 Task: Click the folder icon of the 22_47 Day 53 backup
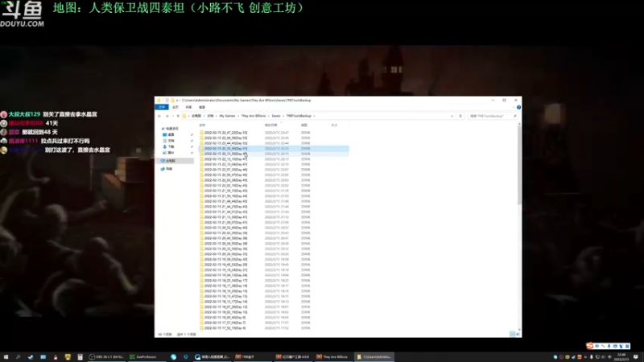(201, 133)
